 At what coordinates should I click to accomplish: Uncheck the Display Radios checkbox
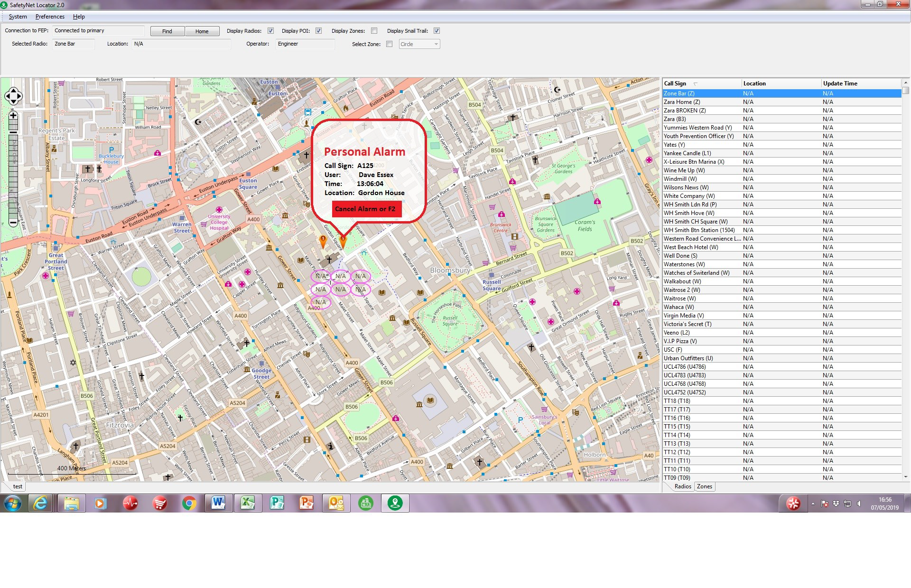tap(270, 31)
